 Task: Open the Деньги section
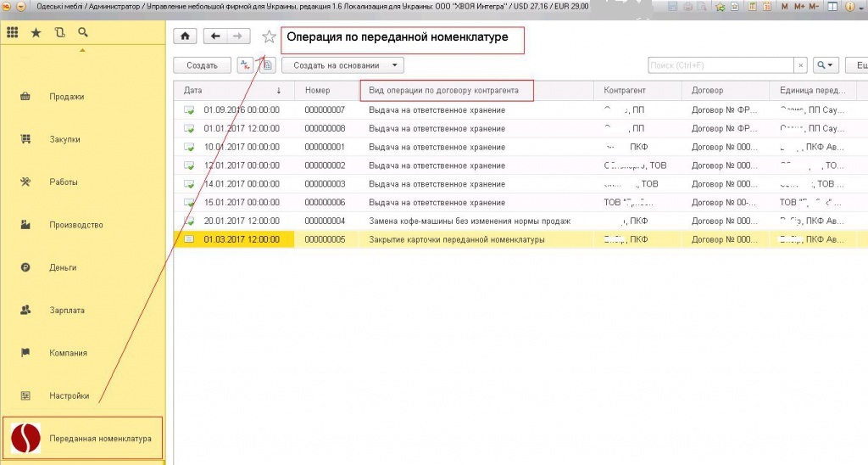pyautogui.click(x=63, y=267)
